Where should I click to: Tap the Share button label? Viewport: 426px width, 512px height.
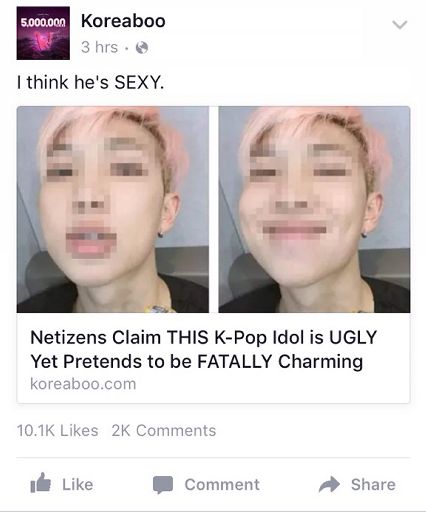(373, 484)
